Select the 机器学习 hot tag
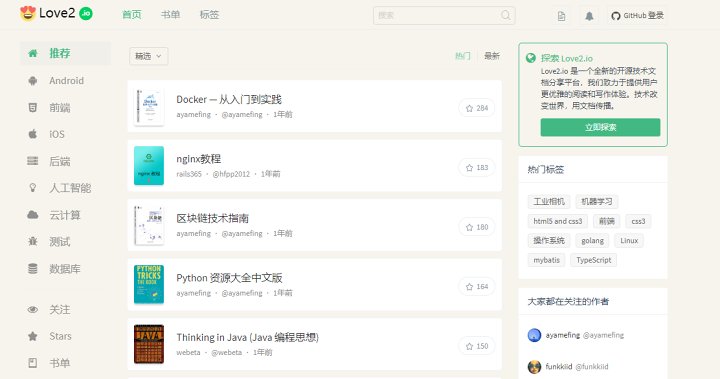The height and width of the screenshot is (379, 720). pos(596,202)
